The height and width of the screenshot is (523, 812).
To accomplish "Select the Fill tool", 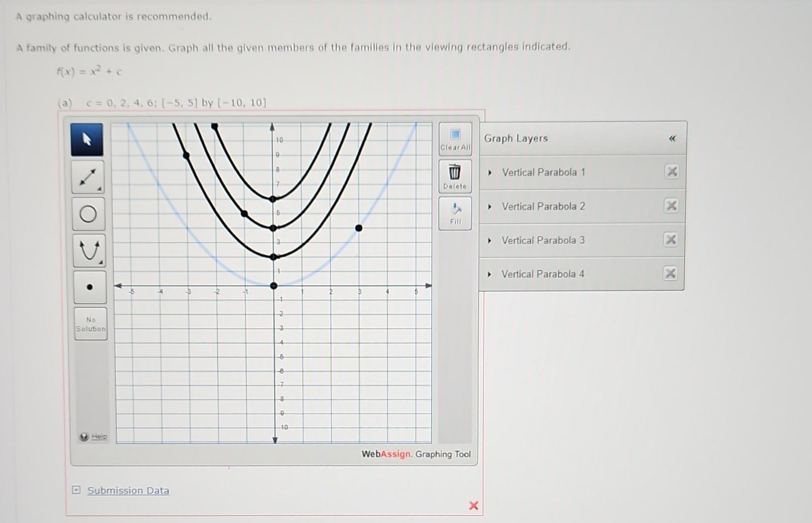I will (454, 212).
